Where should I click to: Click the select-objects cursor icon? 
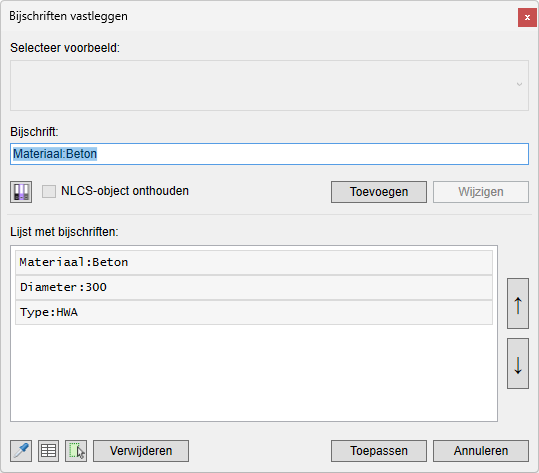(76, 451)
